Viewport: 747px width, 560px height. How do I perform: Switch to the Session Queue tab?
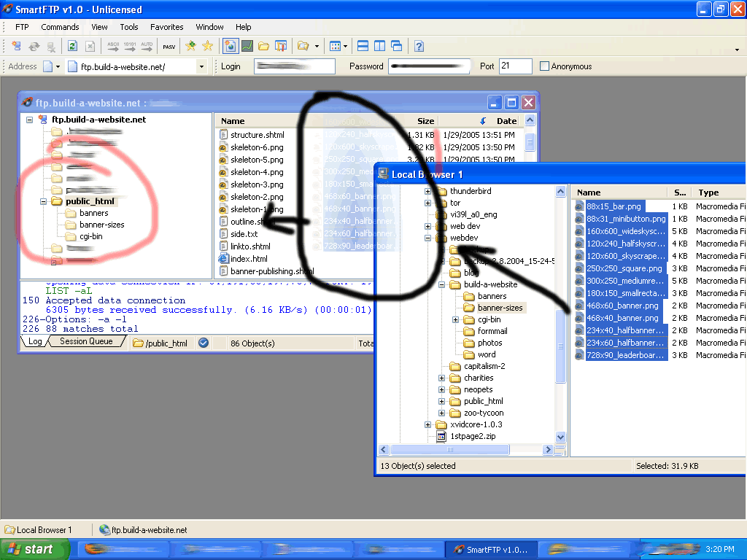click(86, 341)
